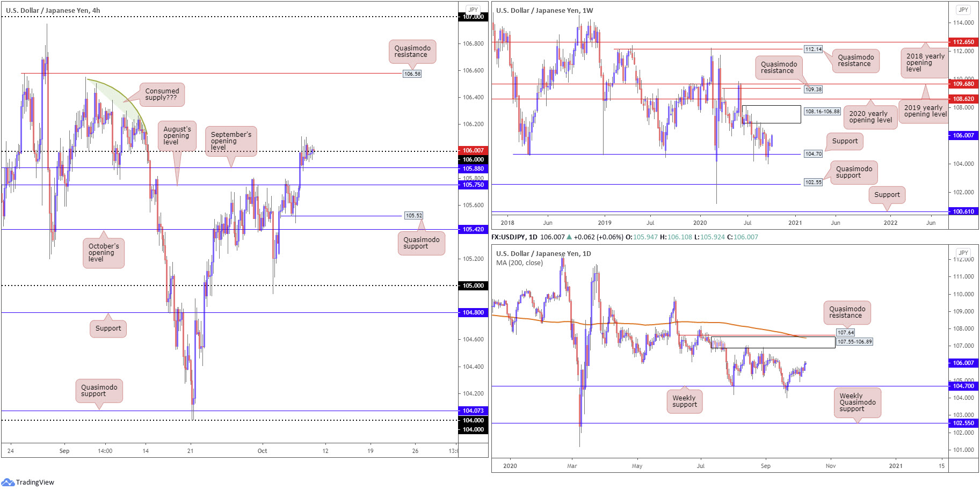
Task: Click the 100.610 blue weekly axis label
Action: (963, 211)
